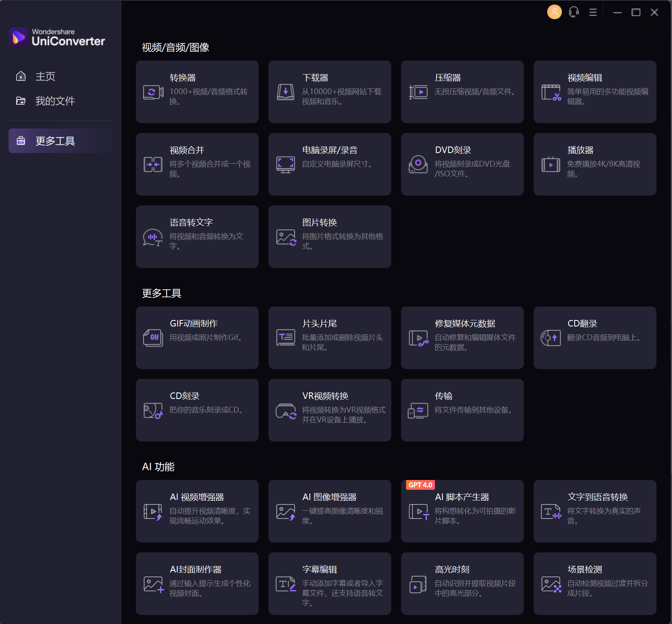Open the 修复媒体元数据 tool card
This screenshot has height=624, width=672.
click(x=462, y=338)
